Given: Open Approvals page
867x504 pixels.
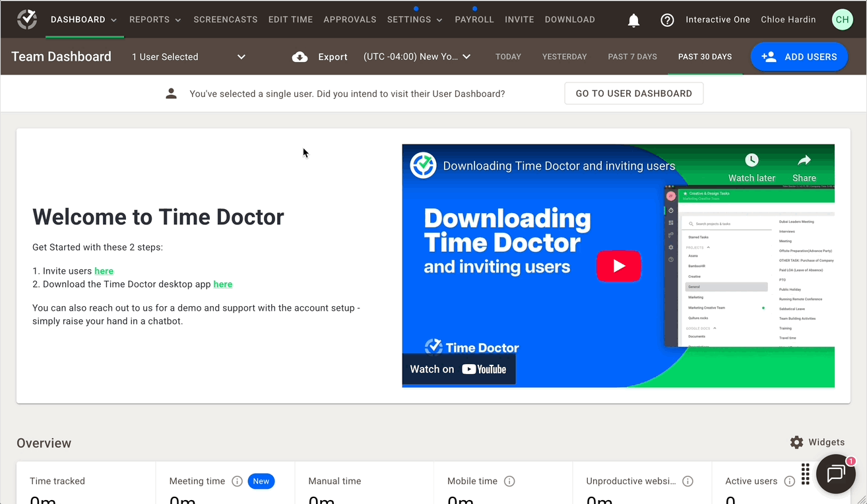Looking at the screenshot, I should (x=350, y=20).
